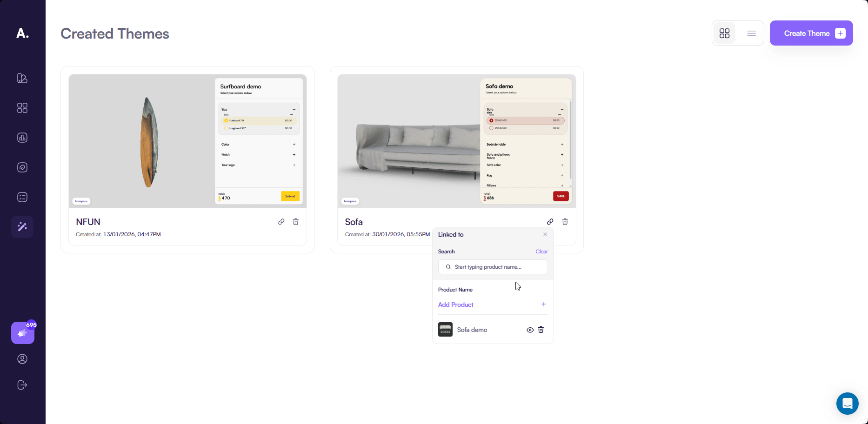This screenshot has height=424, width=868.
Task: Click the logout icon in sidebar
Action: pos(22,385)
